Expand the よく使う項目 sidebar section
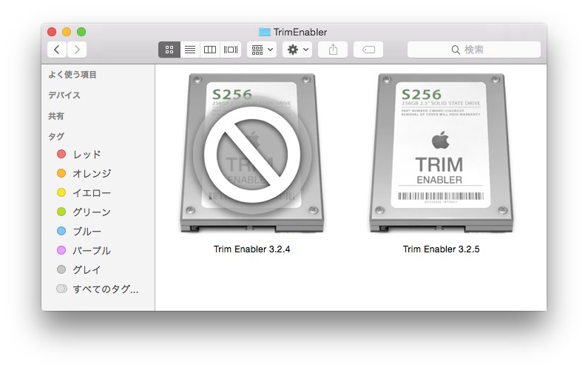Viewport: 588px width, 370px height. [x=72, y=75]
